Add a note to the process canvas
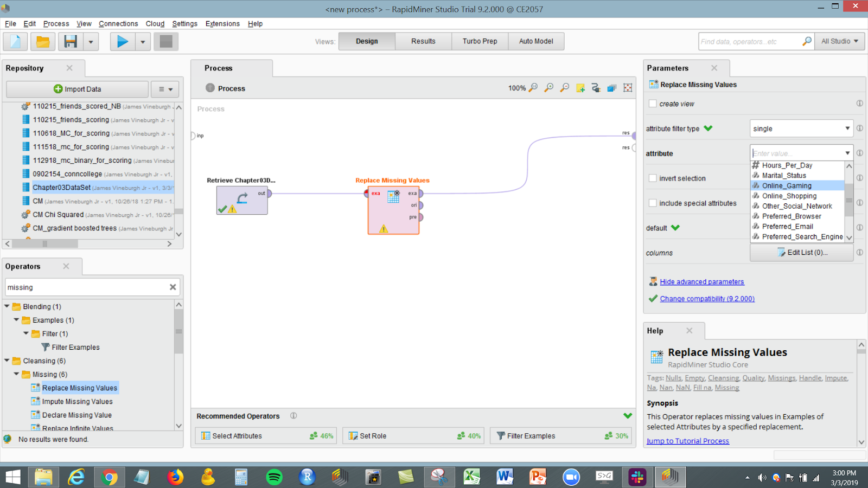Viewport: 868px width, 488px height. click(x=580, y=88)
